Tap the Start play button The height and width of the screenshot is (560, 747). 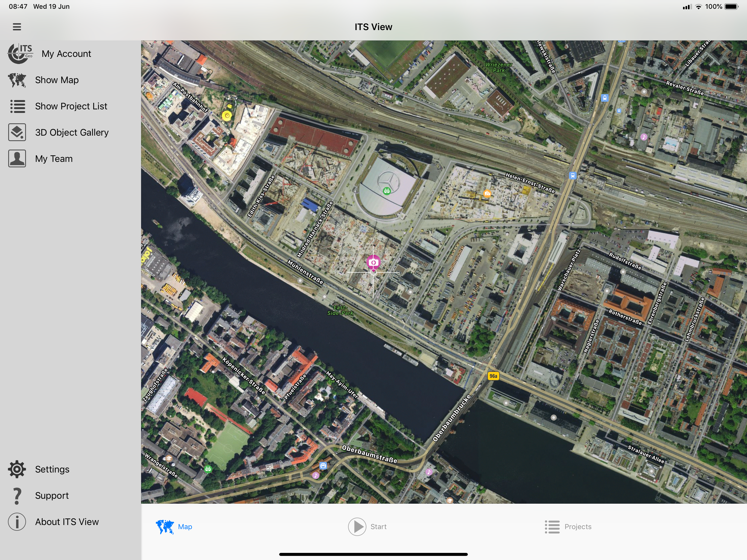[357, 527]
